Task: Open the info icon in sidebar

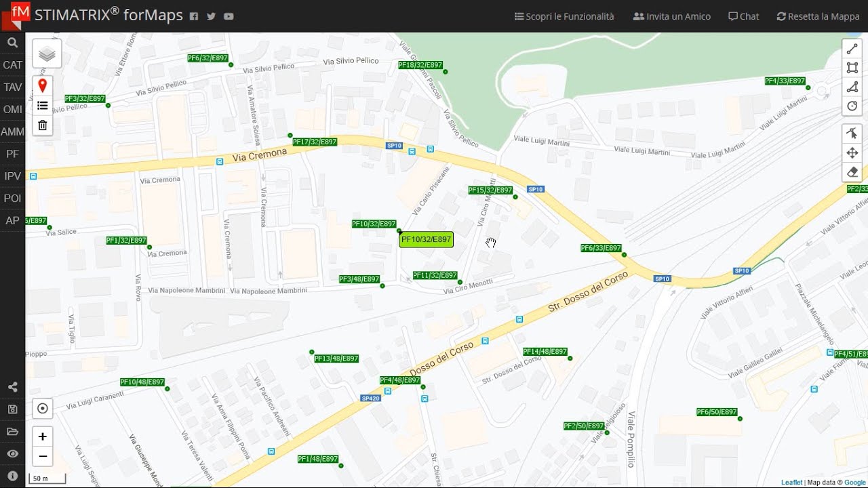Action: point(12,476)
